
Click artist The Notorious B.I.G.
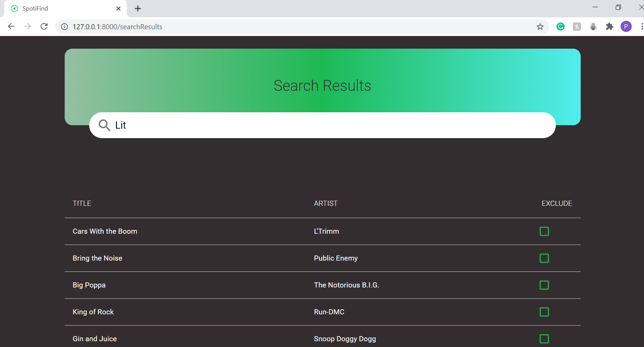click(x=347, y=285)
